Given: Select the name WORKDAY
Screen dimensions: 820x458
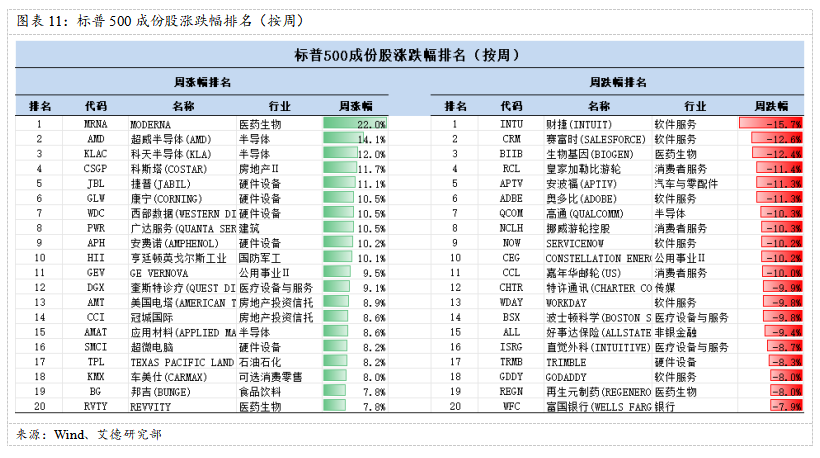Looking at the screenshot, I should tap(566, 302).
